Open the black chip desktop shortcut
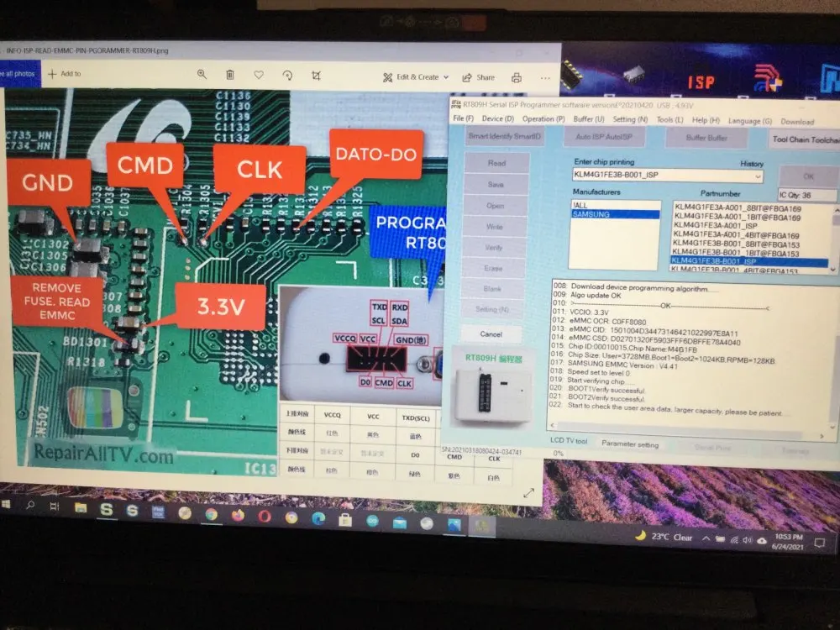 tap(571, 75)
